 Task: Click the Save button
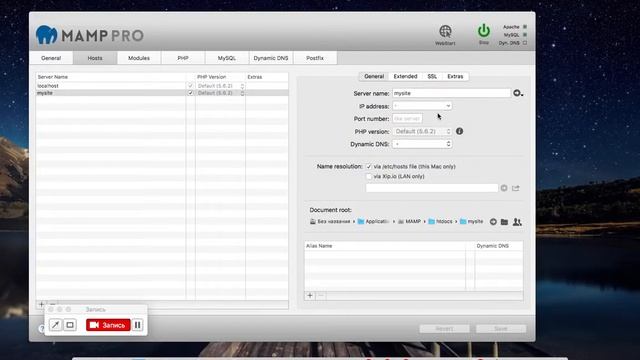pyautogui.click(x=501, y=329)
